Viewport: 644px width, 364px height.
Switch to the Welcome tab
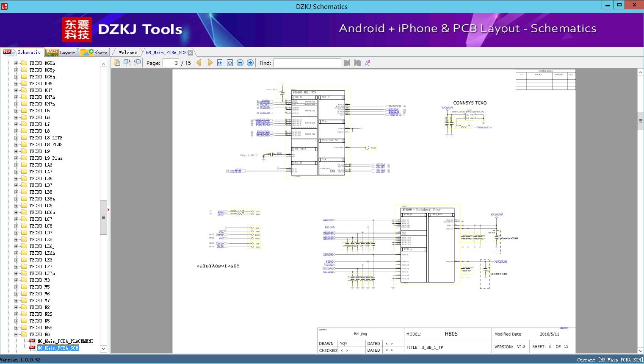click(x=128, y=53)
